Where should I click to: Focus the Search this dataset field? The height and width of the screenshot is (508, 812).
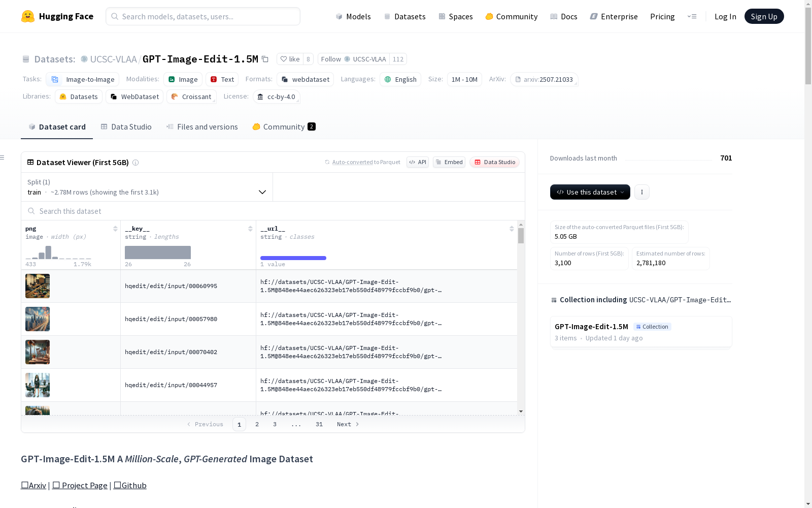[273, 211]
